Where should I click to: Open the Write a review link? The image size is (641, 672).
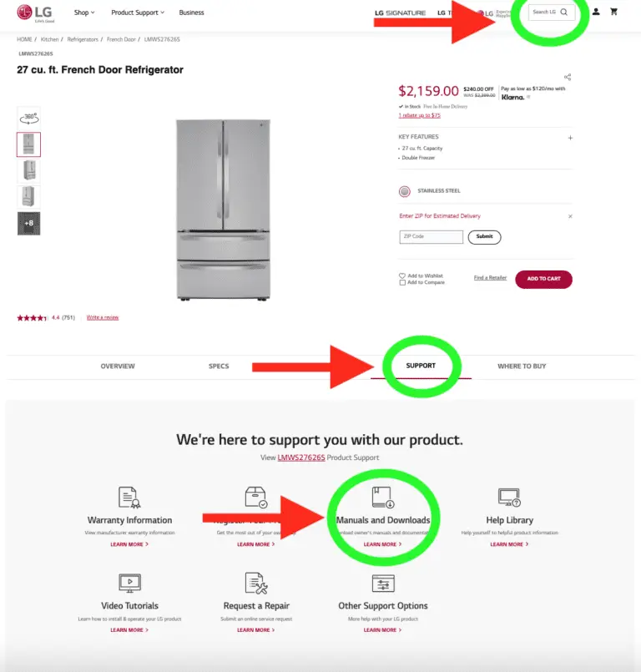tap(103, 316)
